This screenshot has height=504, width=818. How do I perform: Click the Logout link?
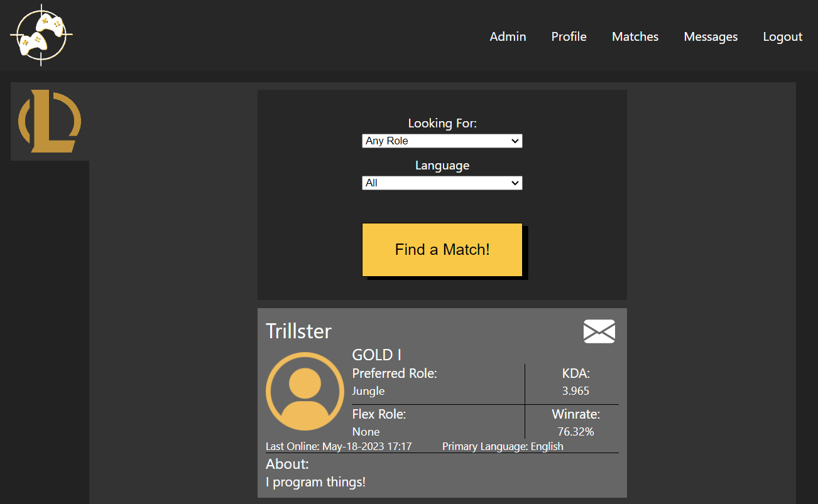tap(782, 37)
